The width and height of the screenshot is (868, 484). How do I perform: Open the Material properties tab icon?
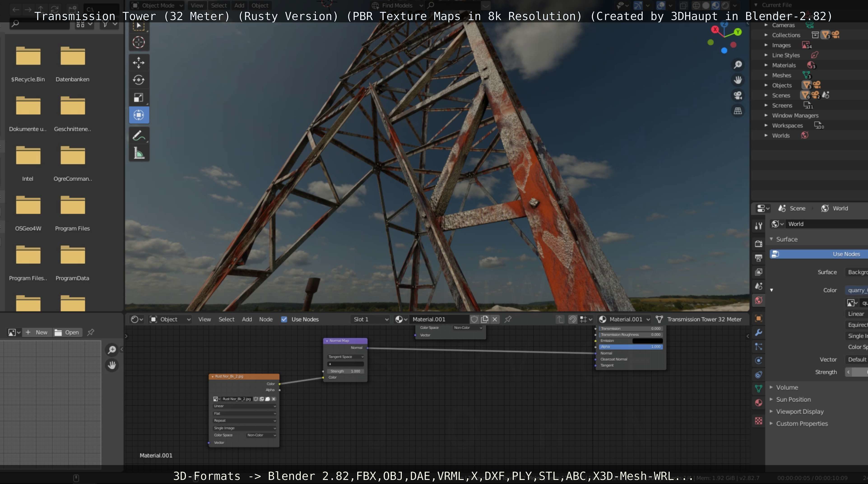tap(758, 403)
